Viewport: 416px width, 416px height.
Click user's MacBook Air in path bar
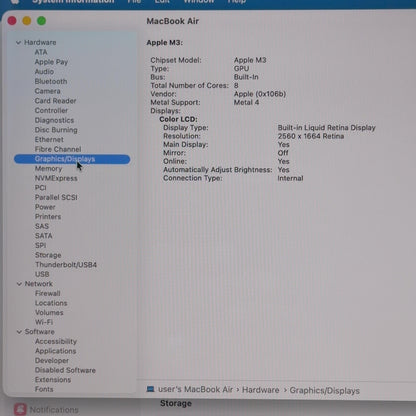195,389
